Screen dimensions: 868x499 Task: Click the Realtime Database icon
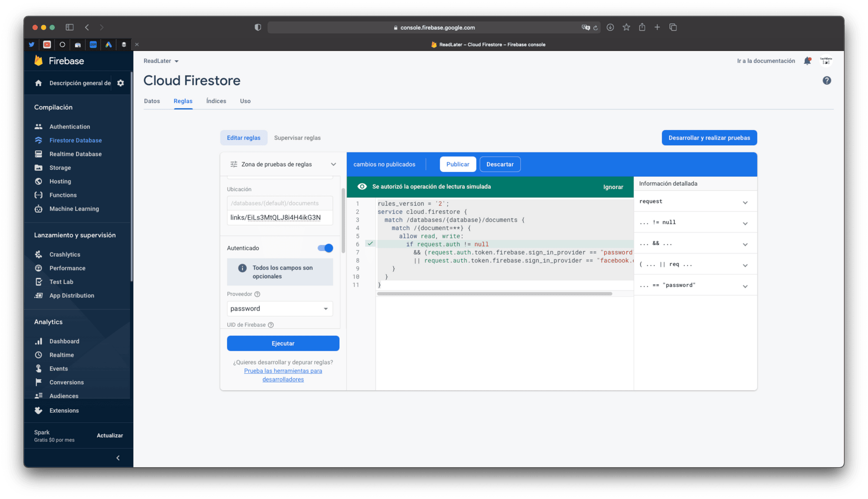tap(39, 154)
